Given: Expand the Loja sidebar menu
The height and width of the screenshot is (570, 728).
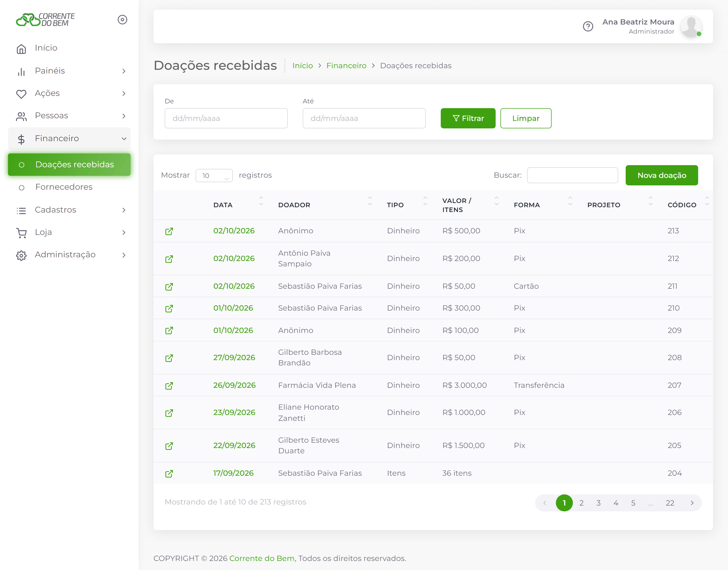Looking at the screenshot, I should coord(69,232).
